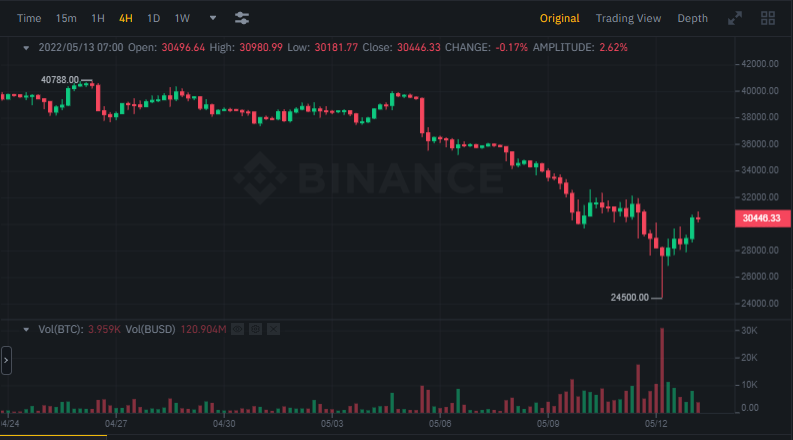Collapse the Vol(BTC) indicator legend arrow
This screenshot has height=440, width=793.
click(26, 329)
